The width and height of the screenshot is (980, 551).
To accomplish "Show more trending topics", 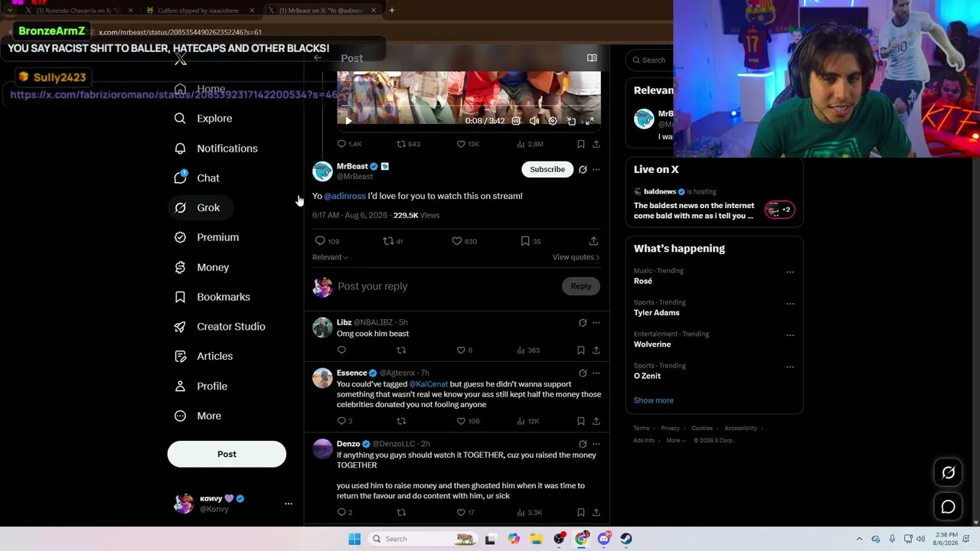I will tap(654, 400).
